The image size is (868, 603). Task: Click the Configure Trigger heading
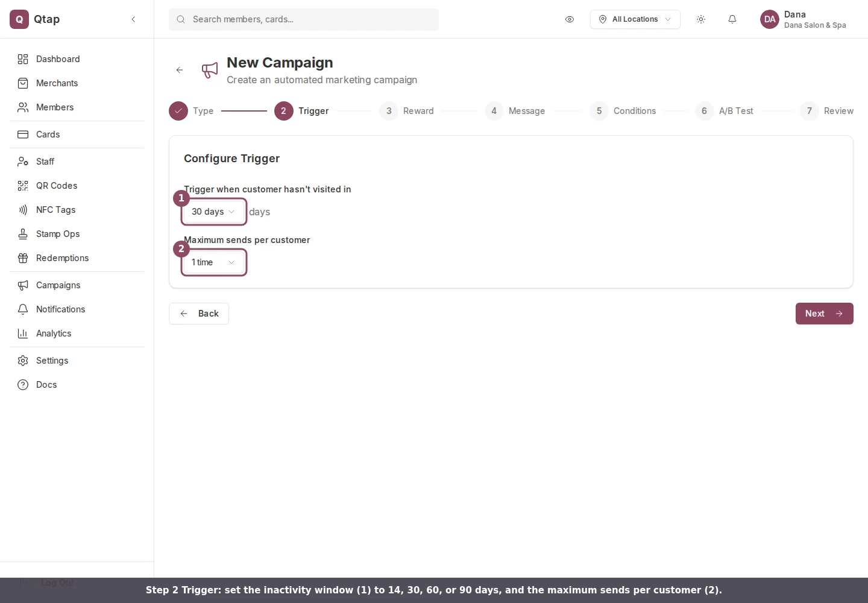point(231,159)
